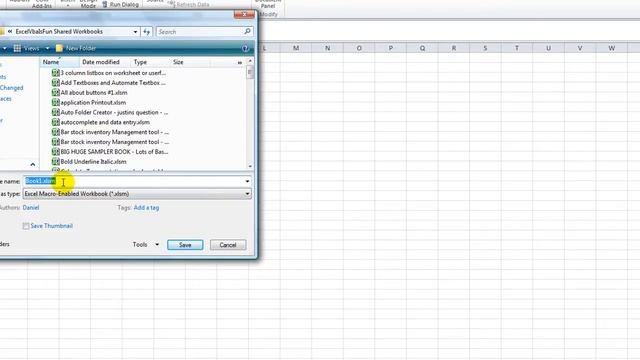Click the search magnifier icon
This screenshot has height=360, width=640.
247,31
